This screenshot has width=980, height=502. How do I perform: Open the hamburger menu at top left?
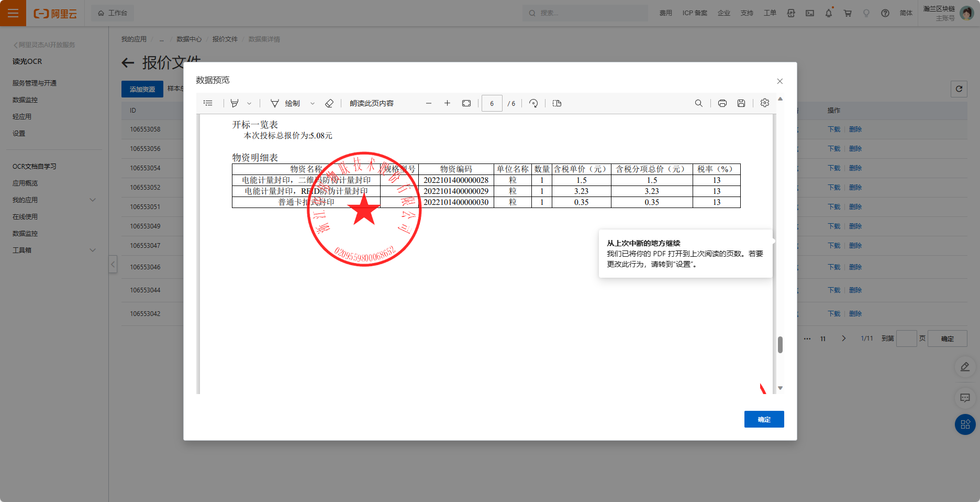(13, 13)
